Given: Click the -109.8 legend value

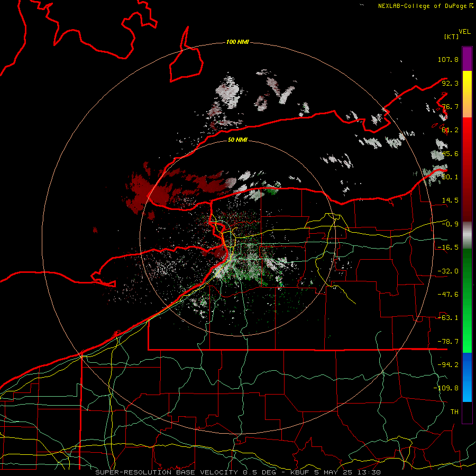Looking at the screenshot, I should [446, 388].
